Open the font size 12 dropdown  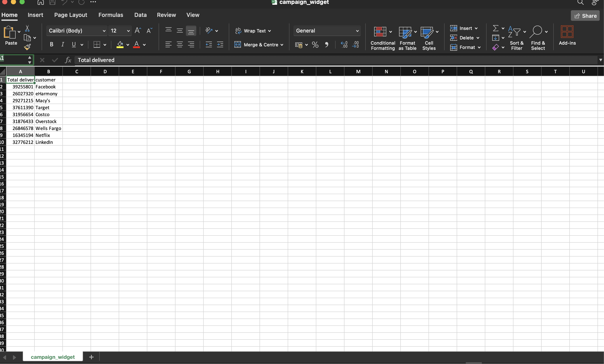tap(120, 31)
